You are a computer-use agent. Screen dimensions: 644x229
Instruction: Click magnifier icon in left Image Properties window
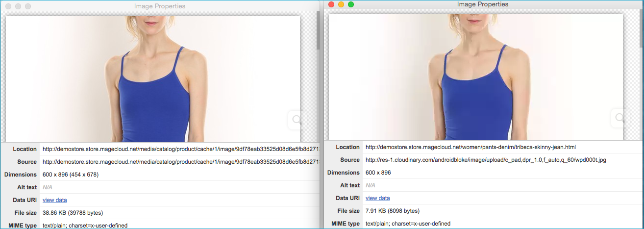296,120
